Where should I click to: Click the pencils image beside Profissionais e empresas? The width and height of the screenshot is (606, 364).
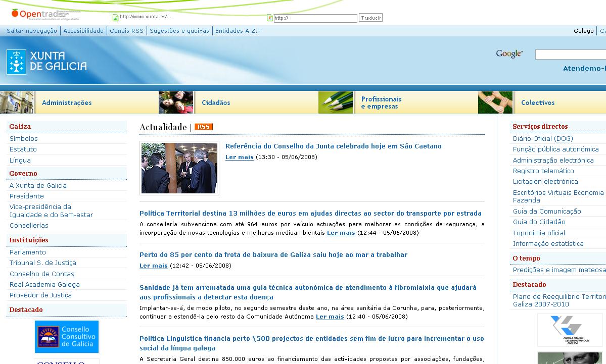click(336, 102)
